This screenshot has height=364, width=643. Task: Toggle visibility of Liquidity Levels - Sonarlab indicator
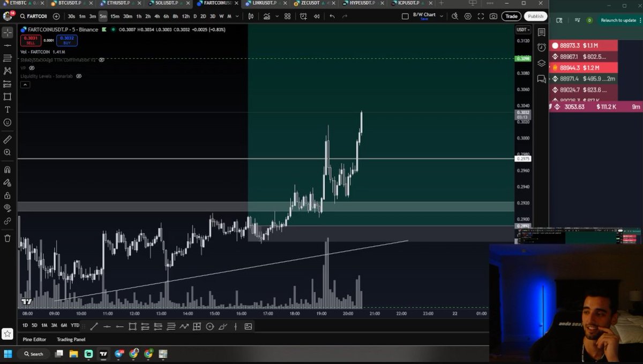click(79, 76)
